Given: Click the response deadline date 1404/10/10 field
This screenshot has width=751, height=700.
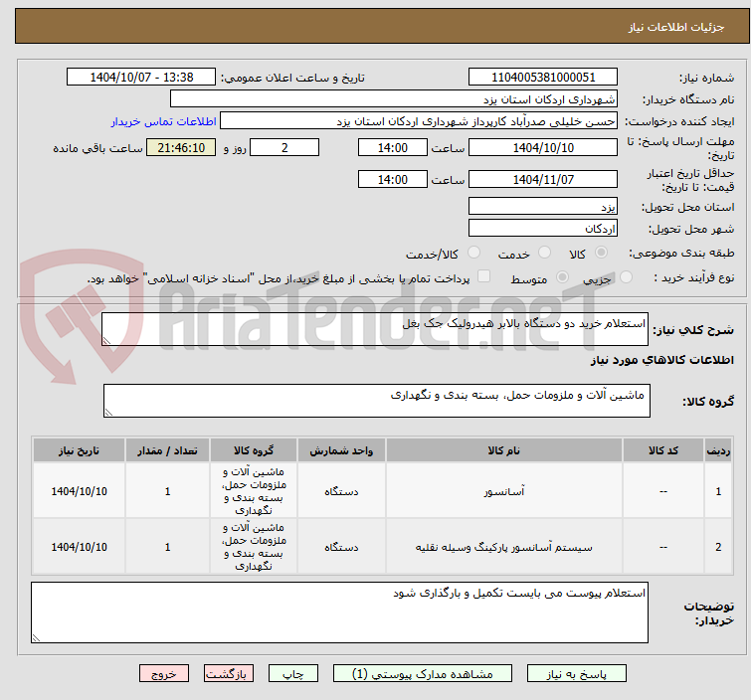Looking at the screenshot, I should pos(543,147).
